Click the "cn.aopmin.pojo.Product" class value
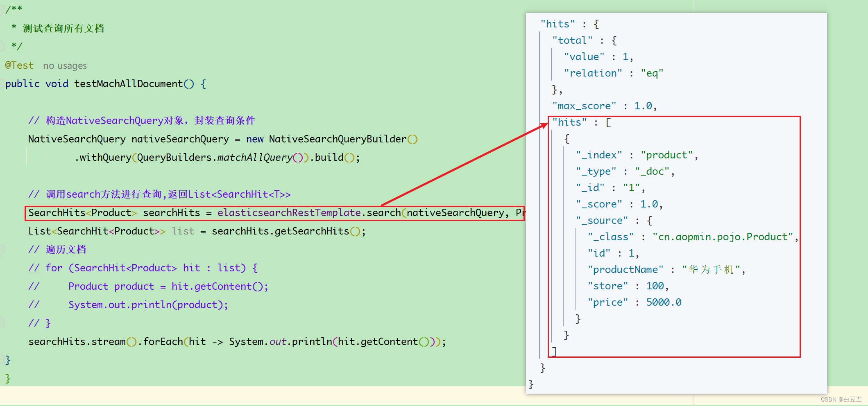 [x=723, y=237]
